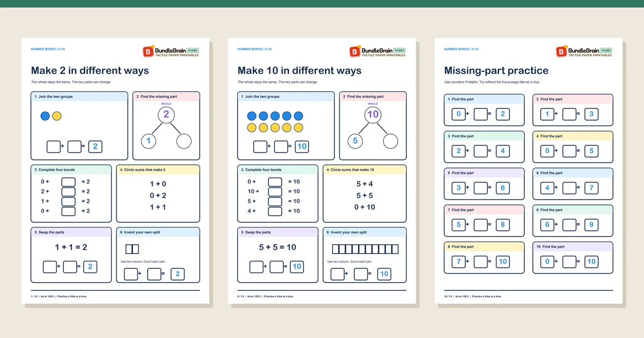Click BundleBrain logo on Missing-part practice page
Image resolution: width=644 pixels, height=338 pixels.
[x=584, y=52]
